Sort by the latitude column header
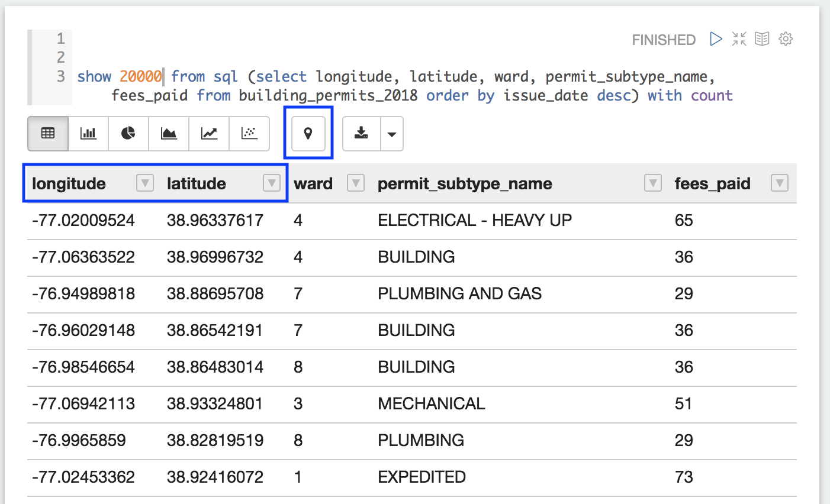 pos(197,184)
